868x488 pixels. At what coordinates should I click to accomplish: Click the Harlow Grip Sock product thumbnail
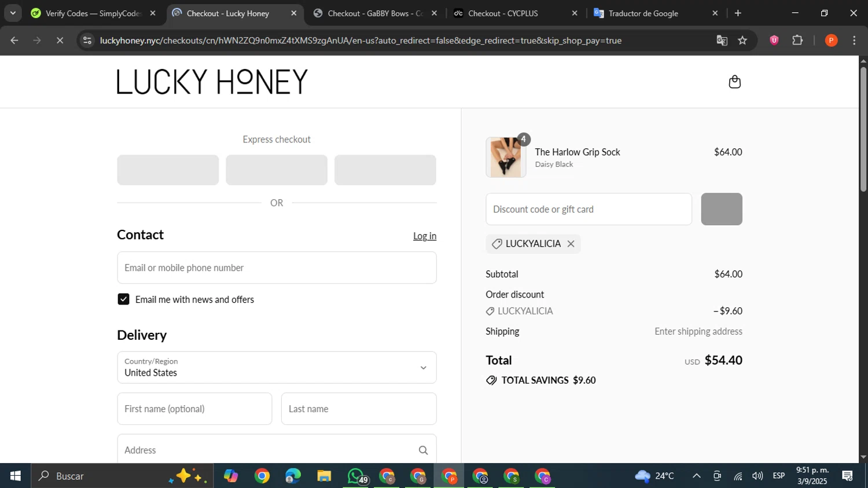point(506,157)
